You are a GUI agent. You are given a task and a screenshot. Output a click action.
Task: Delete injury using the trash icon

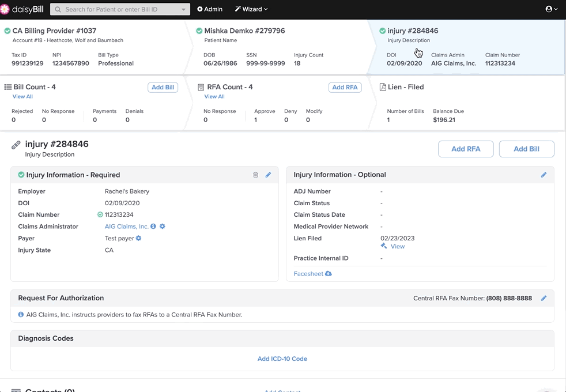tap(255, 175)
